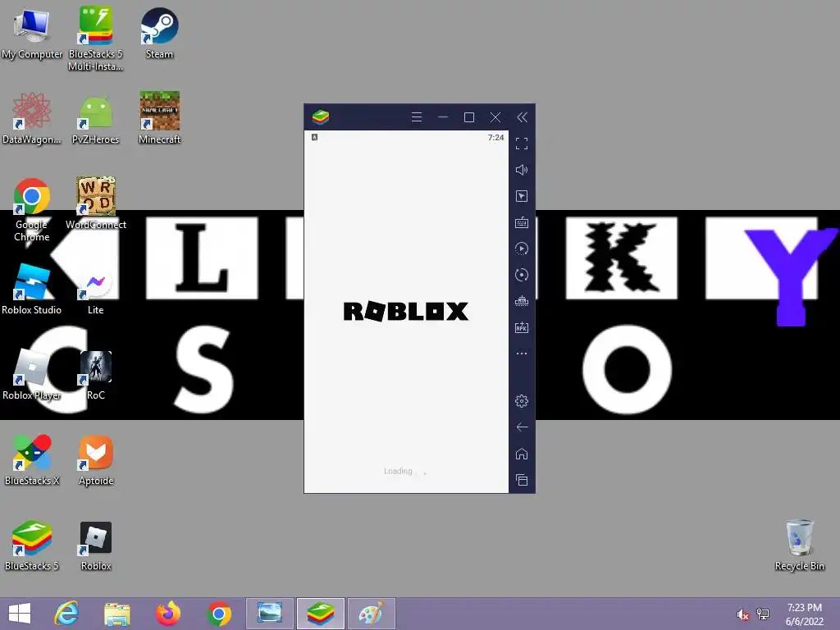The height and width of the screenshot is (630, 840).
Task: Click the sync operations icon in sidebar
Action: tap(522, 275)
